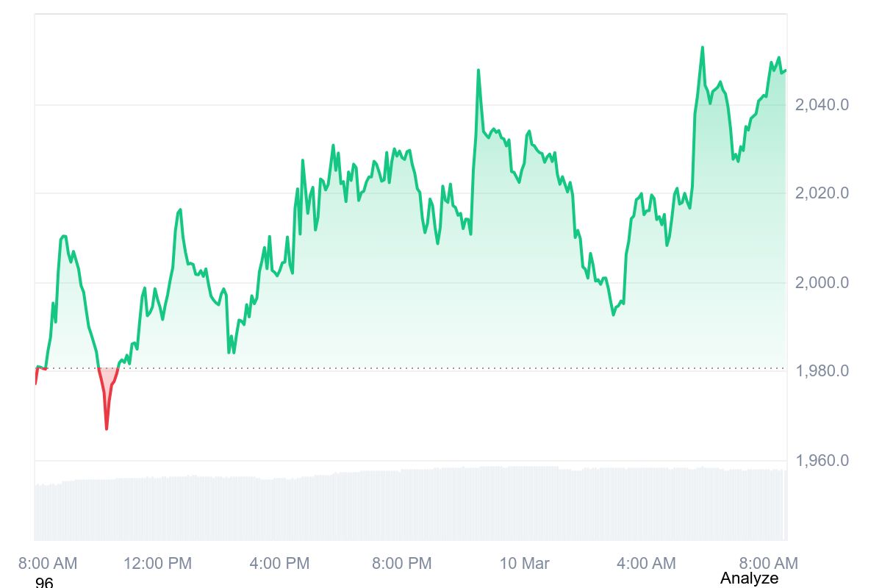Click the highest green peak on the chart
Image resolution: width=882 pixels, height=588 pixels.
coord(702,48)
